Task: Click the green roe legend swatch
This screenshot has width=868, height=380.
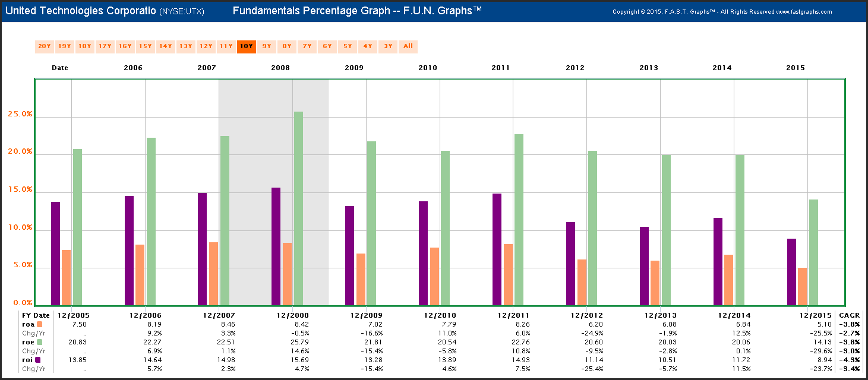Action: [39, 342]
